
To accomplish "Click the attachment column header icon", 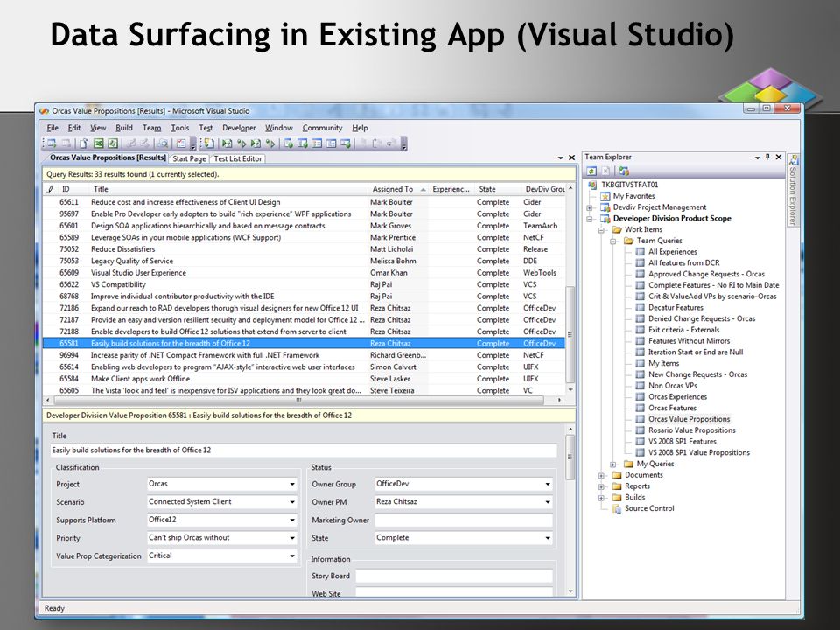I will pyautogui.click(x=51, y=189).
